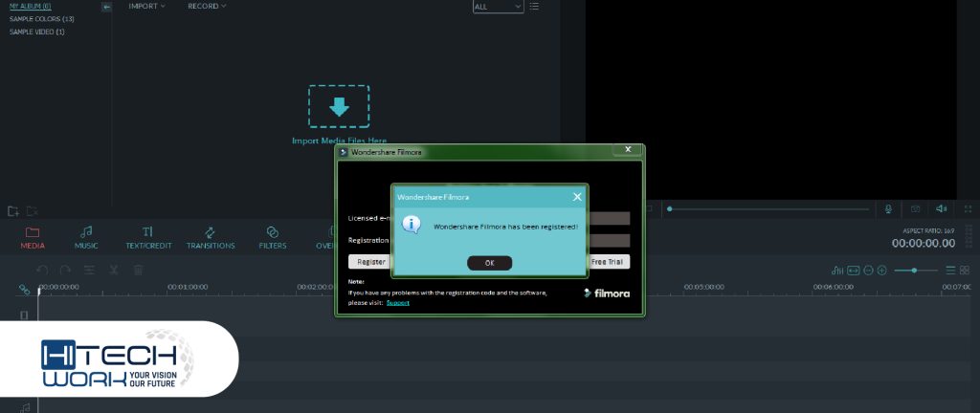Click the audio track music note icon
980x413 pixels.
pyautogui.click(x=24, y=407)
